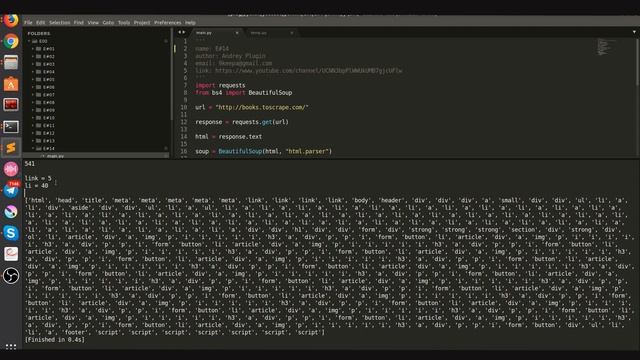The height and width of the screenshot is (360, 640).
Task: Open the Project menu
Action: pos(142,22)
